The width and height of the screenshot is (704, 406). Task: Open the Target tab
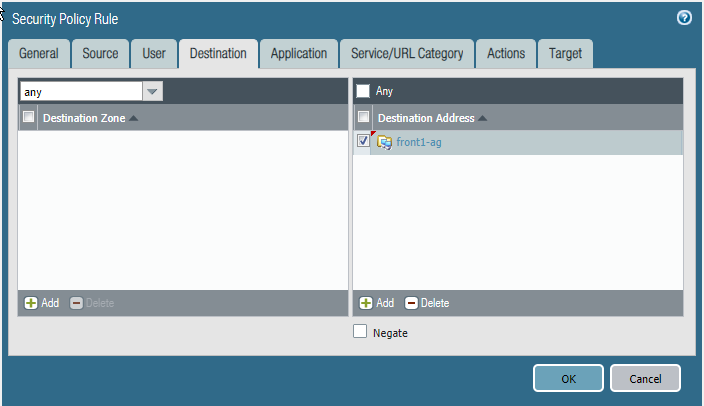click(565, 54)
